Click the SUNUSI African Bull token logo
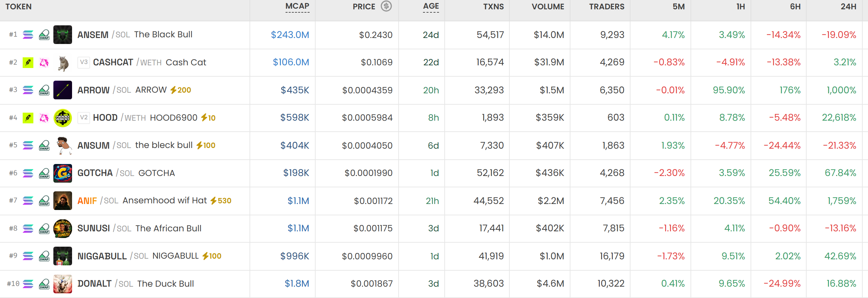 (63, 228)
